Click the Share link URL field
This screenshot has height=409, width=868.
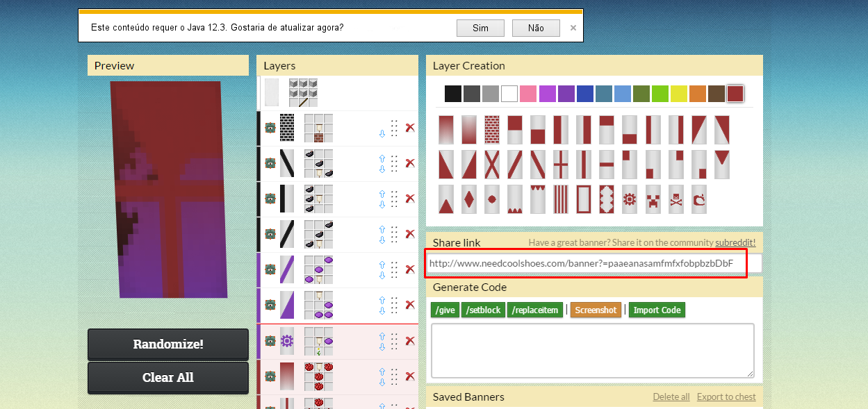tap(594, 264)
